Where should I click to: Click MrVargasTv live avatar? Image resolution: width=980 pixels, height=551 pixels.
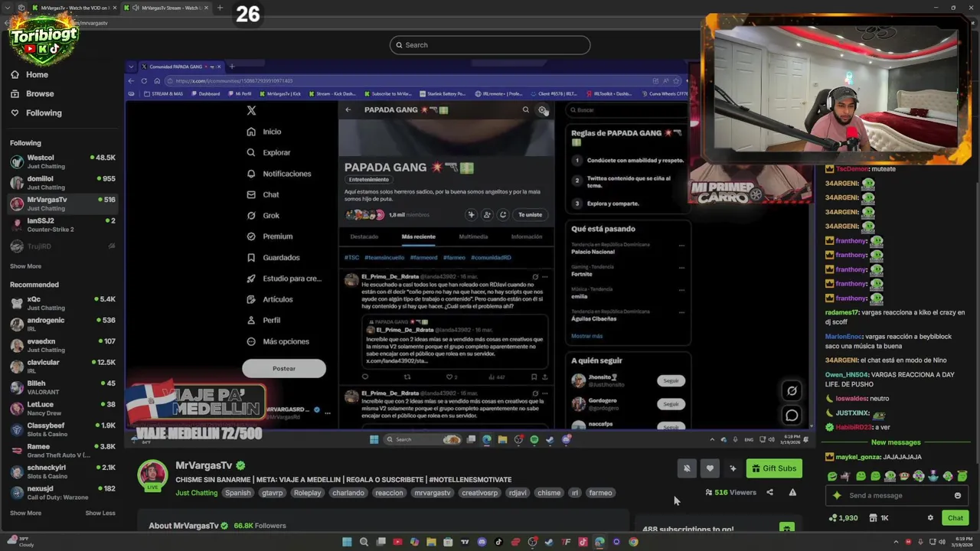(x=152, y=475)
